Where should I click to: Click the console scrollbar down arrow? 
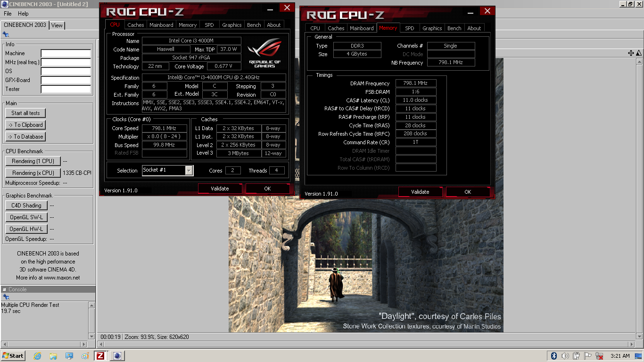(x=91, y=337)
